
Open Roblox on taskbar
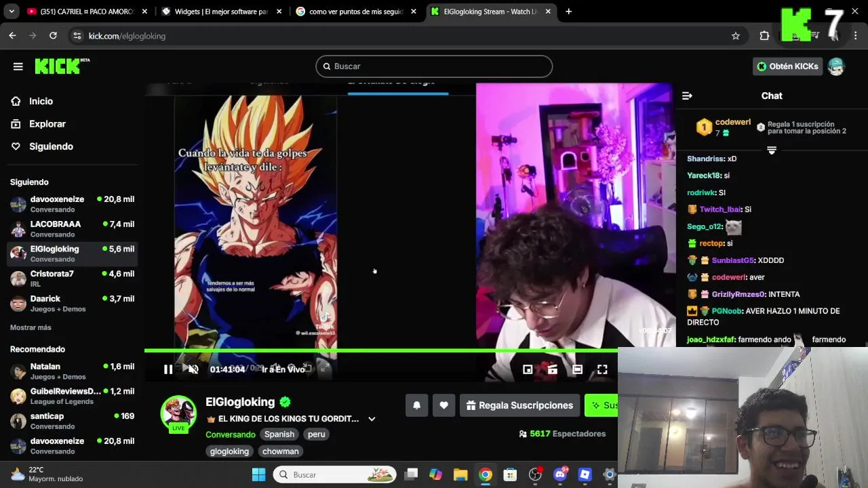click(585, 474)
